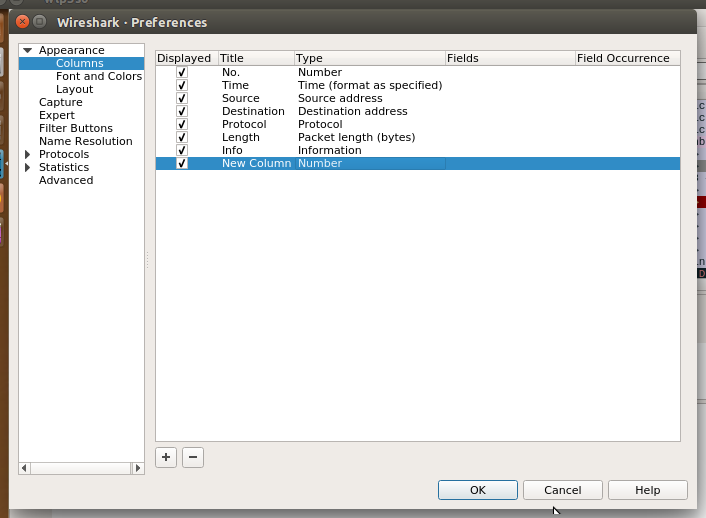Select the 'Length' title cell
Image resolution: width=706 pixels, height=518 pixels.
(240, 137)
